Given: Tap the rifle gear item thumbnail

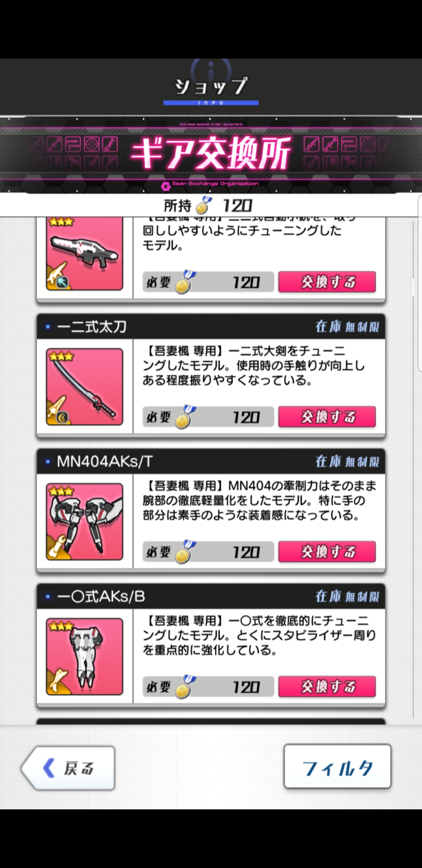Looking at the screenshot, I should [84, 254].
